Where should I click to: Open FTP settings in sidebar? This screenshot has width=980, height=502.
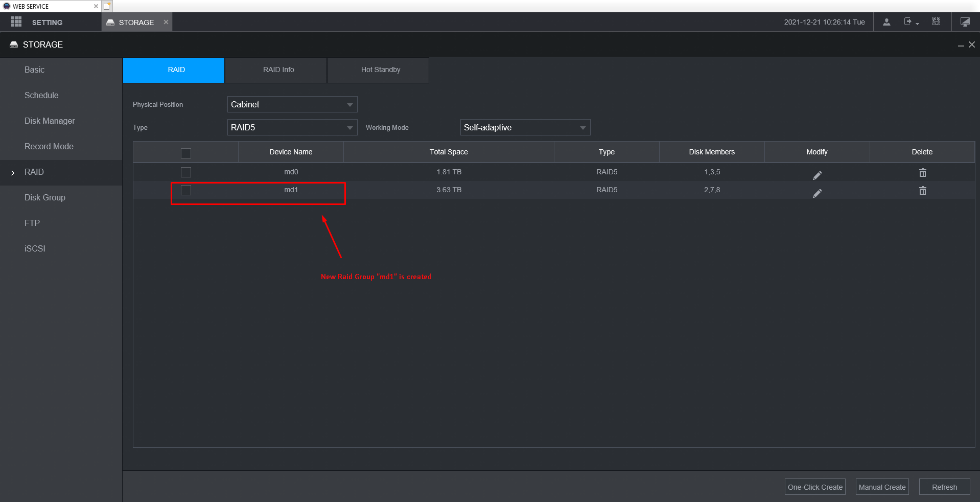[32, 223]
